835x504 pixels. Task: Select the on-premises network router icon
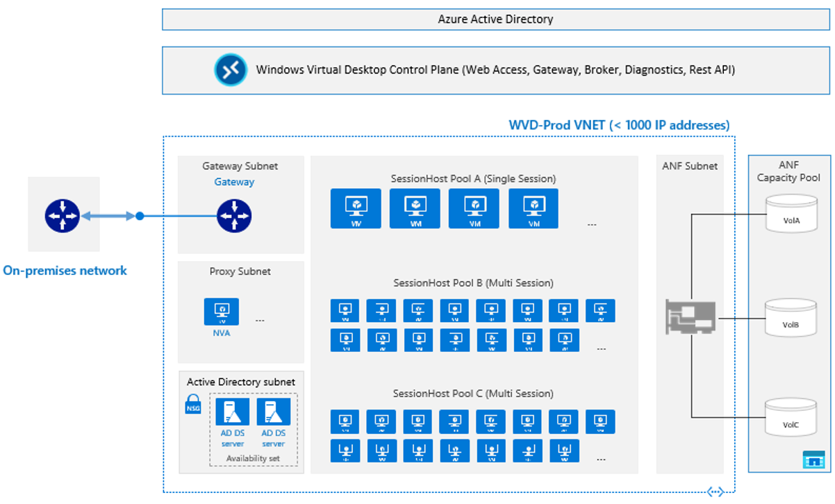(63, 216)
